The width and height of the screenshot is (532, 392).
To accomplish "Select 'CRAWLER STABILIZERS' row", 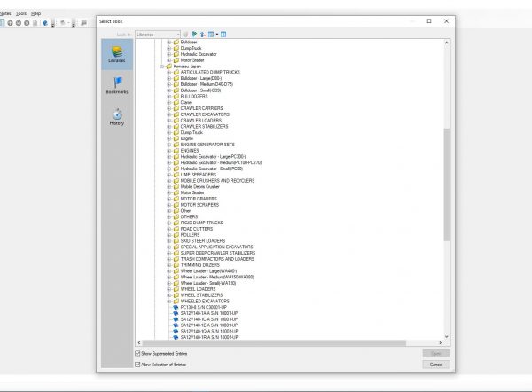I will [204, 127].
